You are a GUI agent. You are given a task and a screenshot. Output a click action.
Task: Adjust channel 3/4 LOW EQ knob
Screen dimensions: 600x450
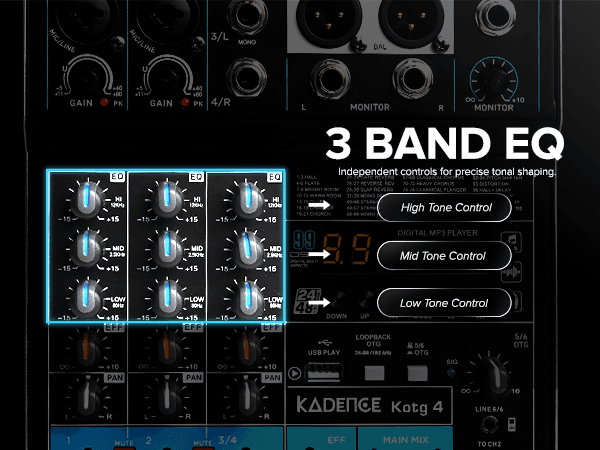247,298
